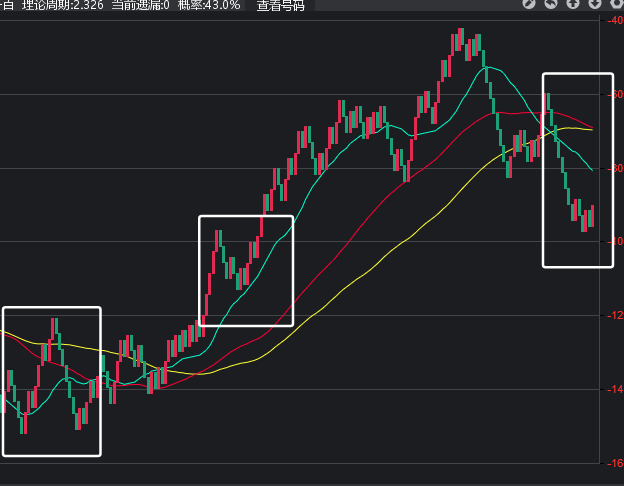Click the 查看号码 button
This screenshot has width=624, height=486.
(280, 6)
